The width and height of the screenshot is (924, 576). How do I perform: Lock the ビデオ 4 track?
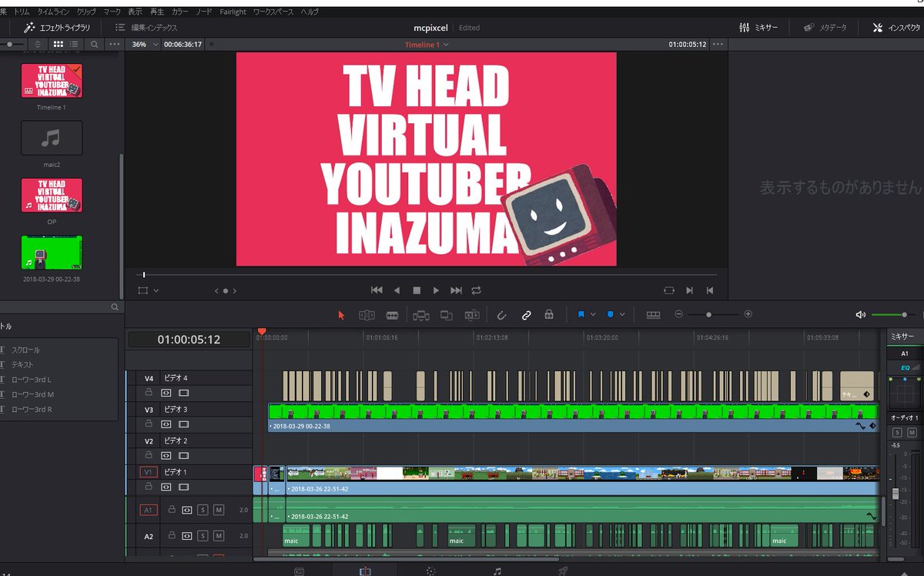(x=150, y=393)
